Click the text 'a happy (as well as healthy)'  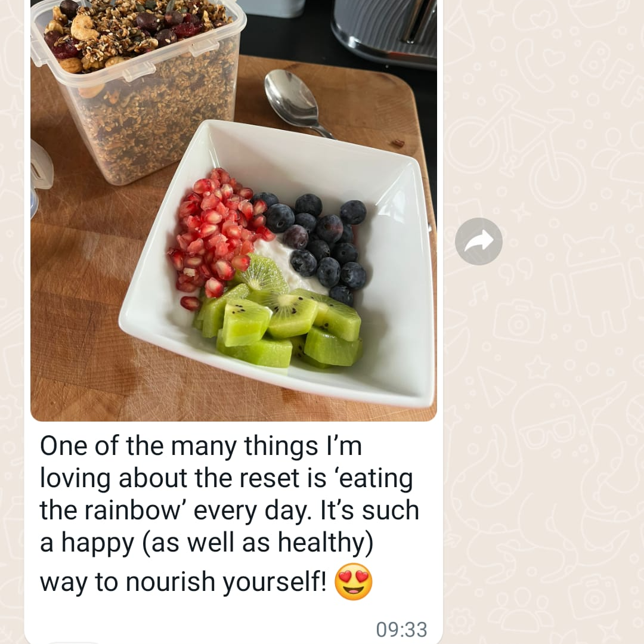tap(206, 543)
